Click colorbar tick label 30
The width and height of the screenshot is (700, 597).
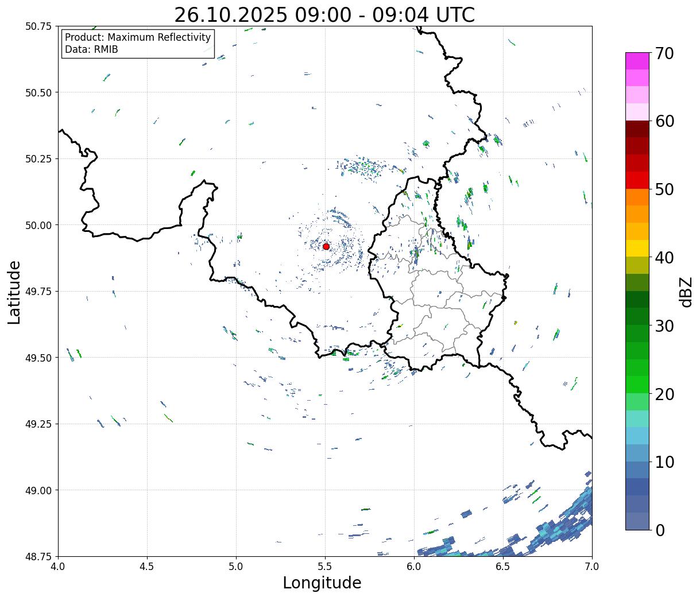664,326
